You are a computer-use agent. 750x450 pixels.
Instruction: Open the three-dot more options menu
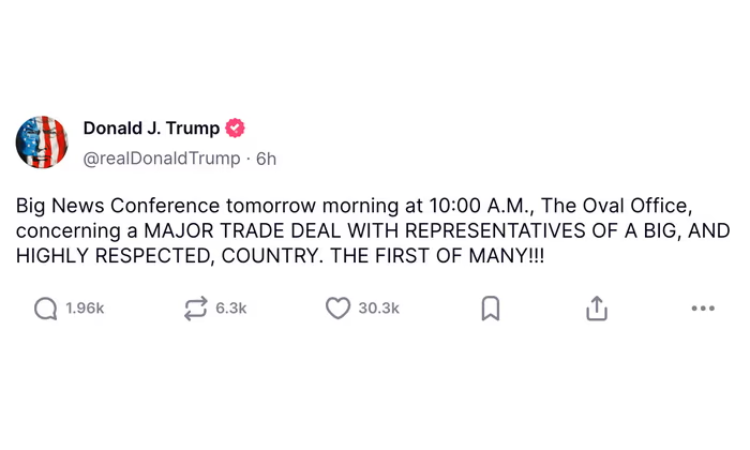click(703, 309)
